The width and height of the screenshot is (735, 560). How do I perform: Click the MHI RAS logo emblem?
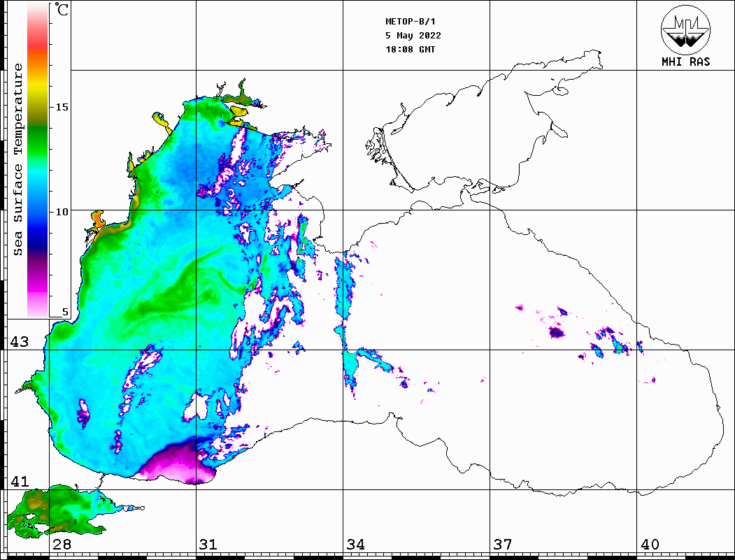pos(686,29)
